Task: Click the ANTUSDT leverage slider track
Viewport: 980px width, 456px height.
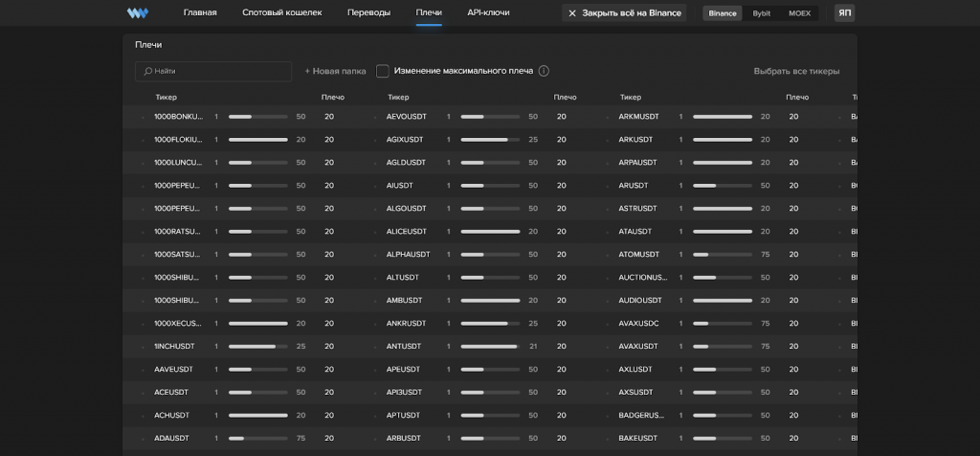Action: coord(490,347)
